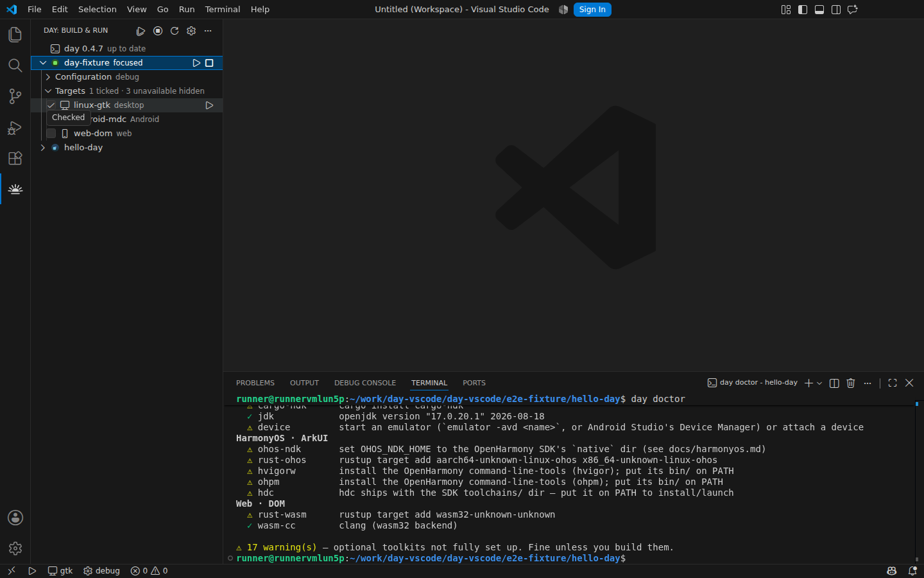Switch to the Ports tab

(474, 383)
